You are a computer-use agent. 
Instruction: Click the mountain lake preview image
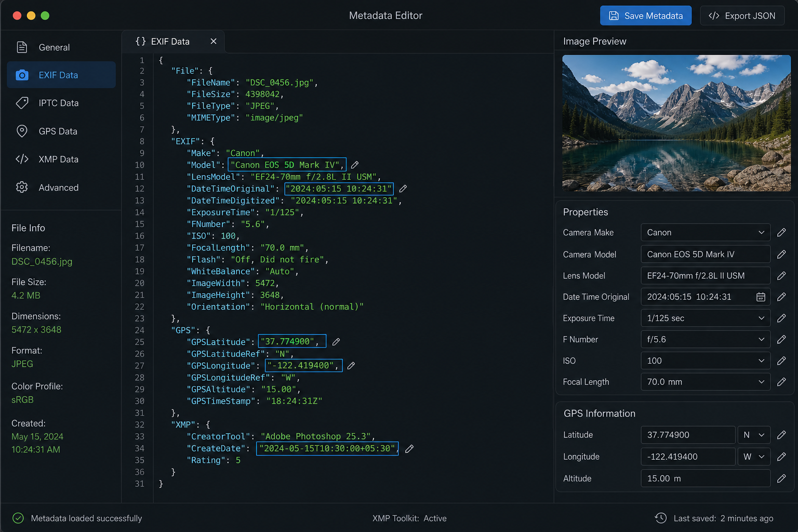click(676, 123)
